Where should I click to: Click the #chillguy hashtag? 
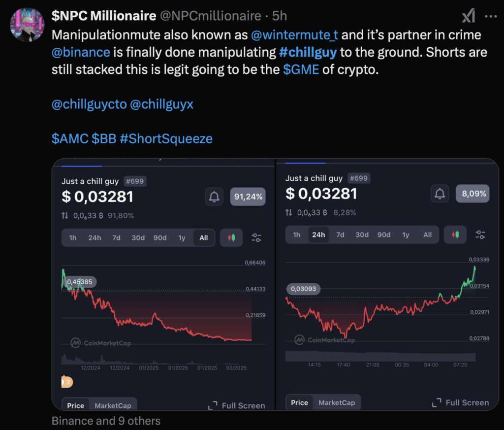(x=308, y=52)
